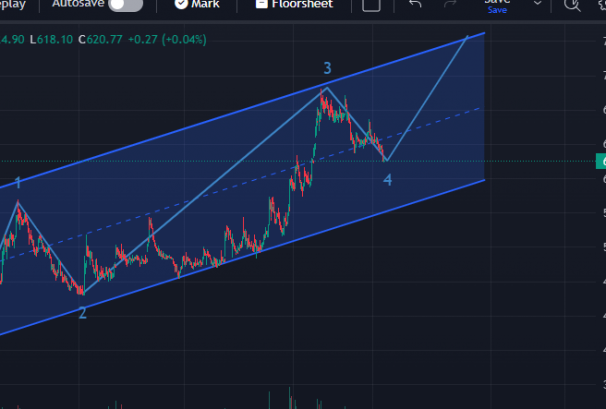Undo the last chart action
The height and width of the screenshot is (409, 606).
pyautogui.click(x=415, y=5)
